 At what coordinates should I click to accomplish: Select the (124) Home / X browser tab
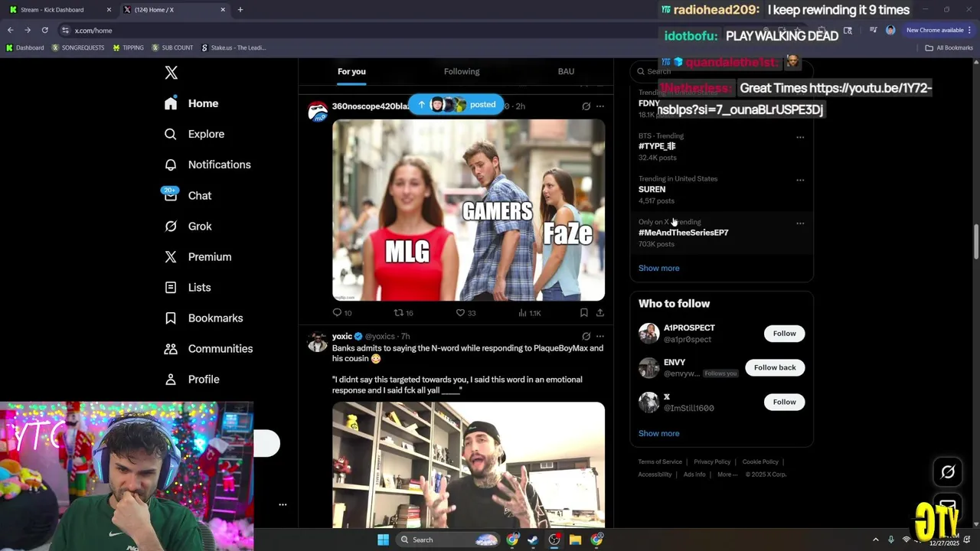coord(174,10)
